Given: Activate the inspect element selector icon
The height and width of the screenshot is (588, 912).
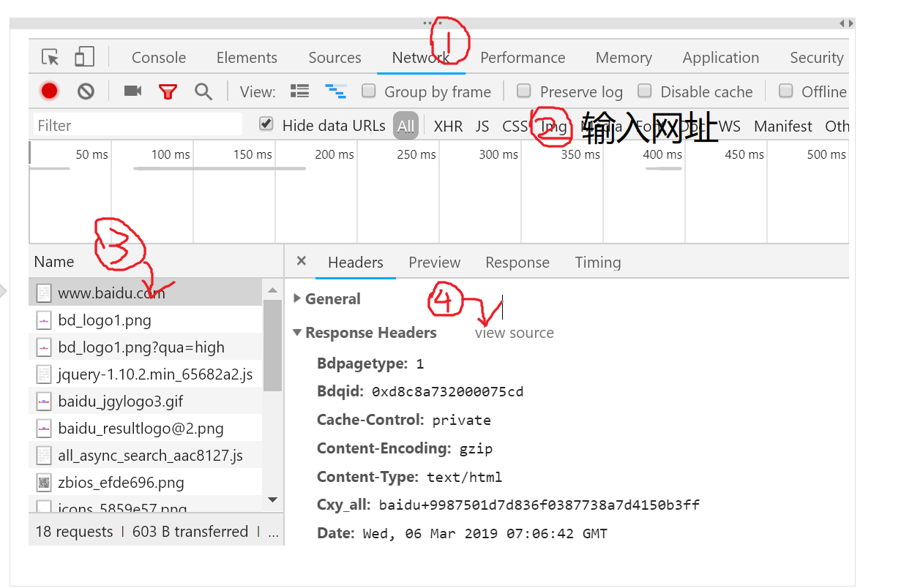Looking at the screenshot, I should click(50, 57).
